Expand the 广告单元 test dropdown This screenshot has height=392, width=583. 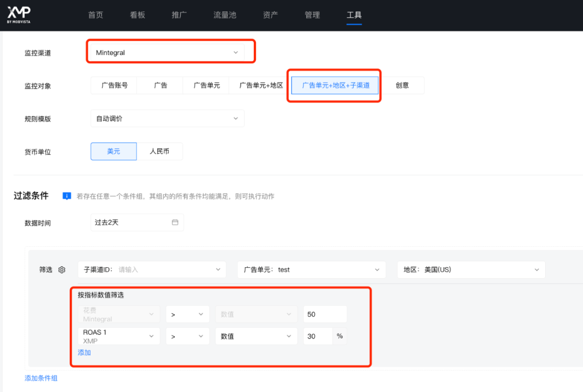point(311,269)
